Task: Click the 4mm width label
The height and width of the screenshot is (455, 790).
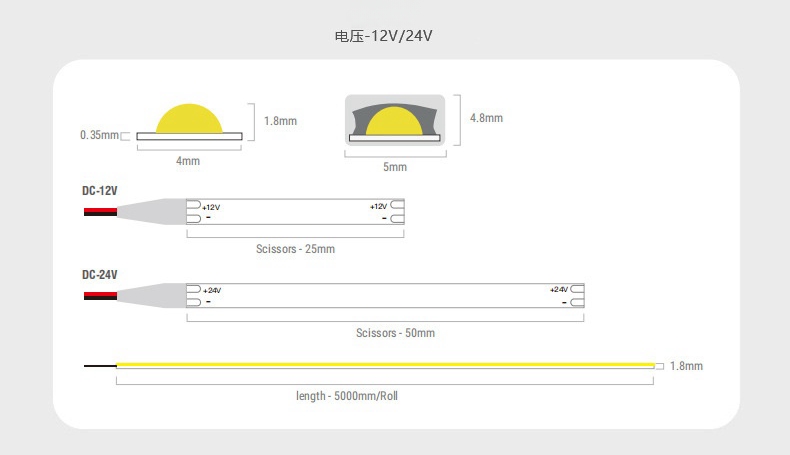Action: (x=188, y=161)
